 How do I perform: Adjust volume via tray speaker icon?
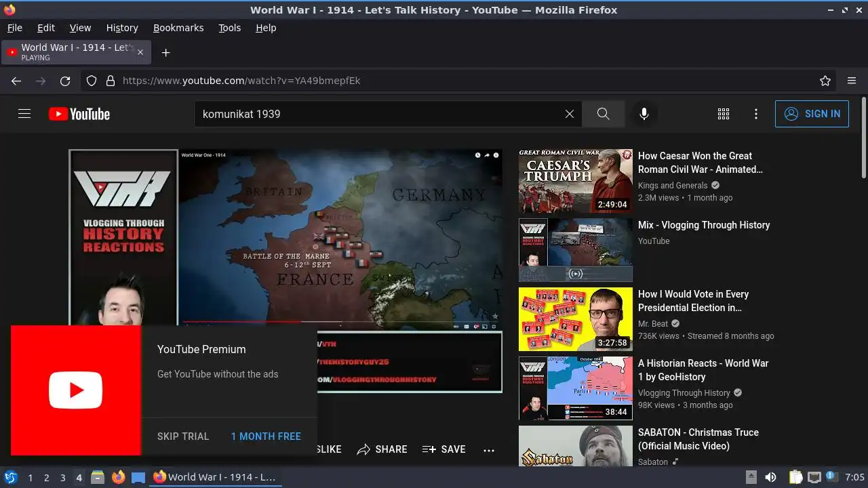tap(770, 477)
